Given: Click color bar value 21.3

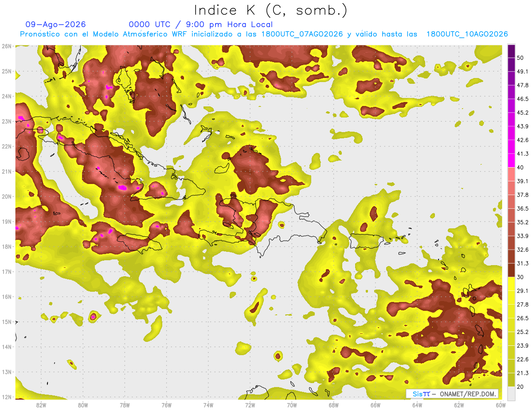Looking at the screenshot, I should (x=522, y=373).
